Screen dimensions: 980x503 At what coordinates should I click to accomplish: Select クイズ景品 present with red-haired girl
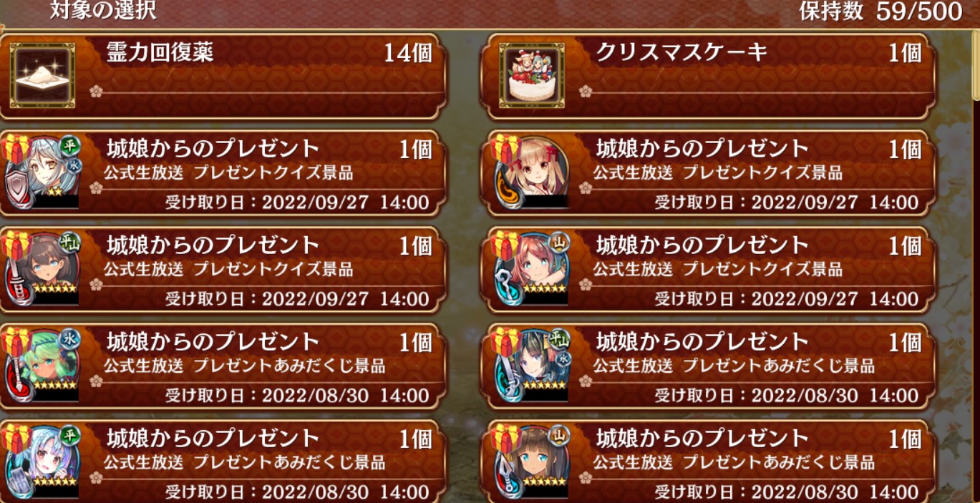click(712, 269)
